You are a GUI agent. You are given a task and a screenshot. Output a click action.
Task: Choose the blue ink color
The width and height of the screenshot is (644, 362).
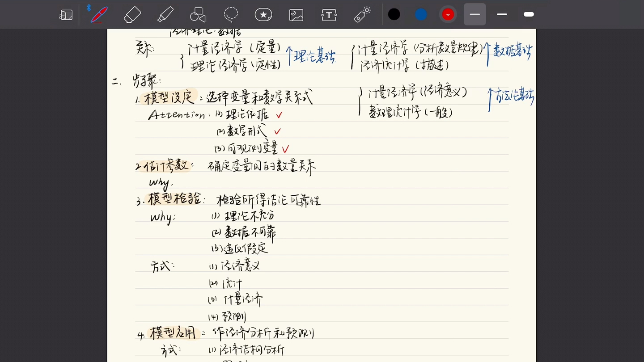pyautogui.click(x=421, y=14)
